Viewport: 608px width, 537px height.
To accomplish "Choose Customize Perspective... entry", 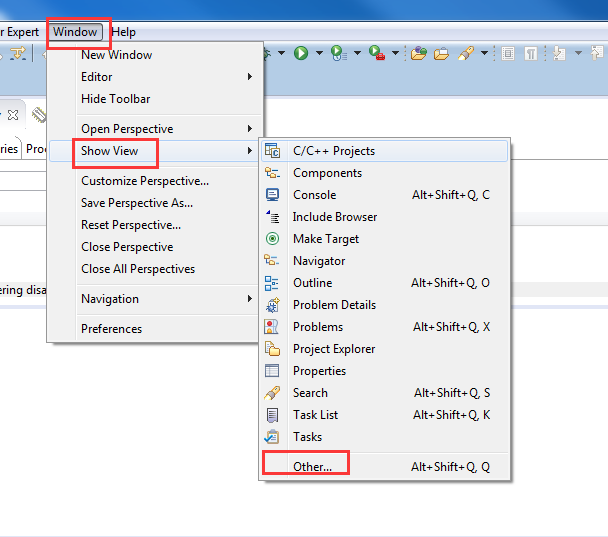I will pos(155,181).
